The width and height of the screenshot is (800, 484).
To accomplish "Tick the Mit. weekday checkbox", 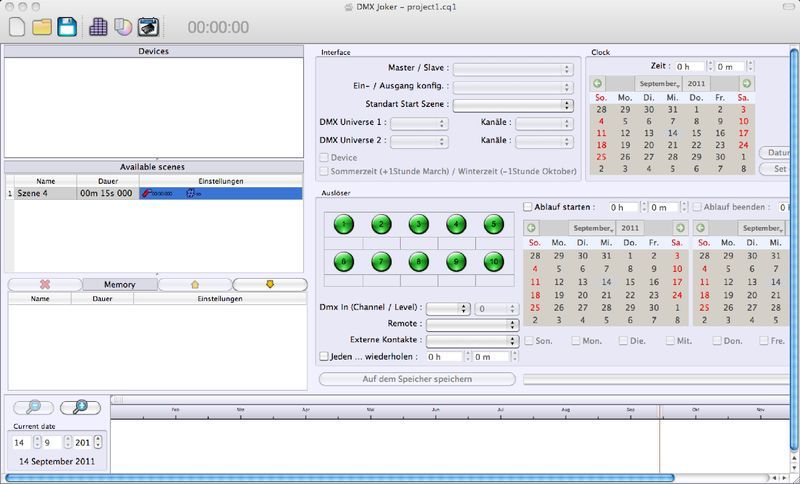I will [670, 341].
